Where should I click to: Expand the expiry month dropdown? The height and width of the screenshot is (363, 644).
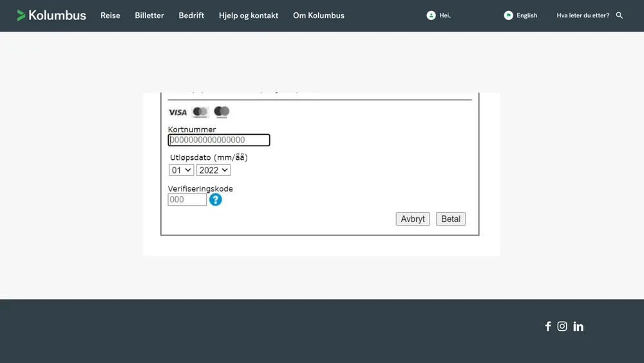click(x=181, y=170)
